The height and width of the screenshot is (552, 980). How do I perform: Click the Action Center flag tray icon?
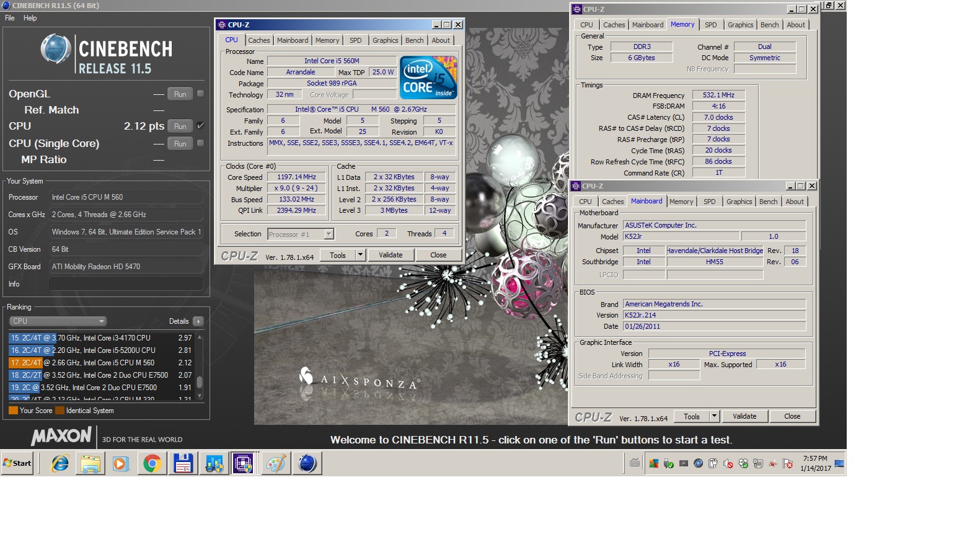(788, 463)
